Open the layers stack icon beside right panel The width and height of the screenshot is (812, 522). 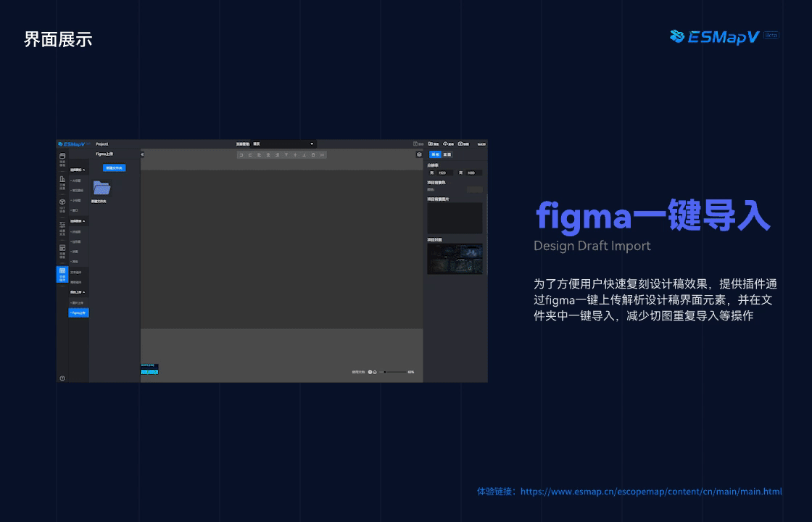pyautogui.click(x=419, y=154)
